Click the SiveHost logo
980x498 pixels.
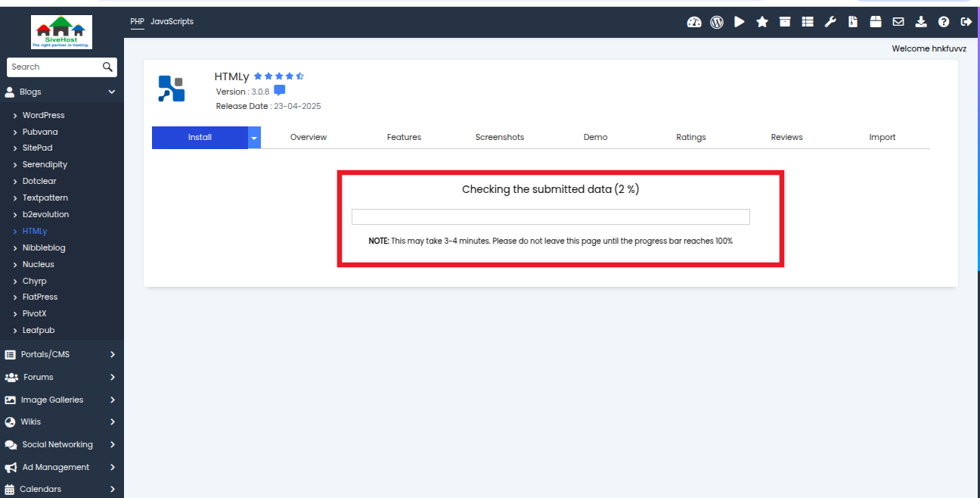point(61,33)
